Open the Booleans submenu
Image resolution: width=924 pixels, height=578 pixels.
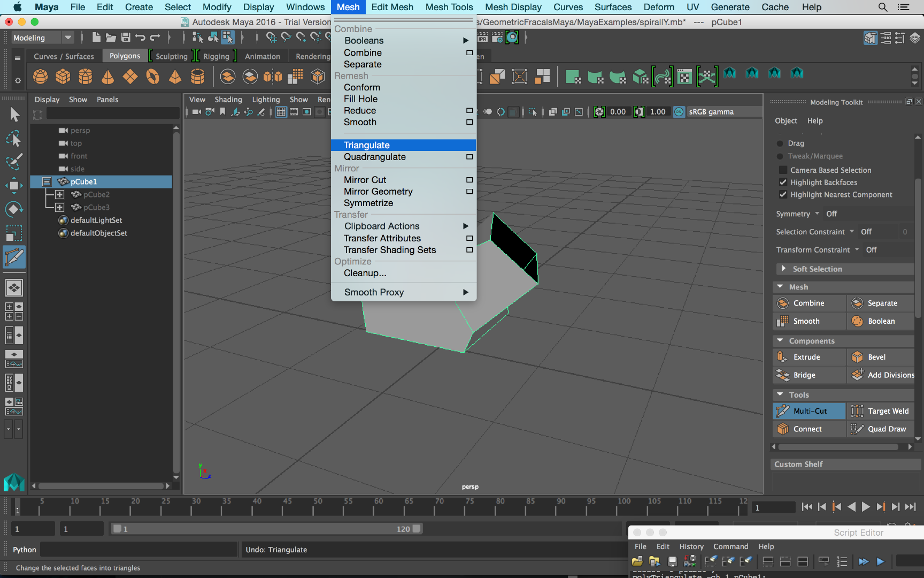pos(403,41)
